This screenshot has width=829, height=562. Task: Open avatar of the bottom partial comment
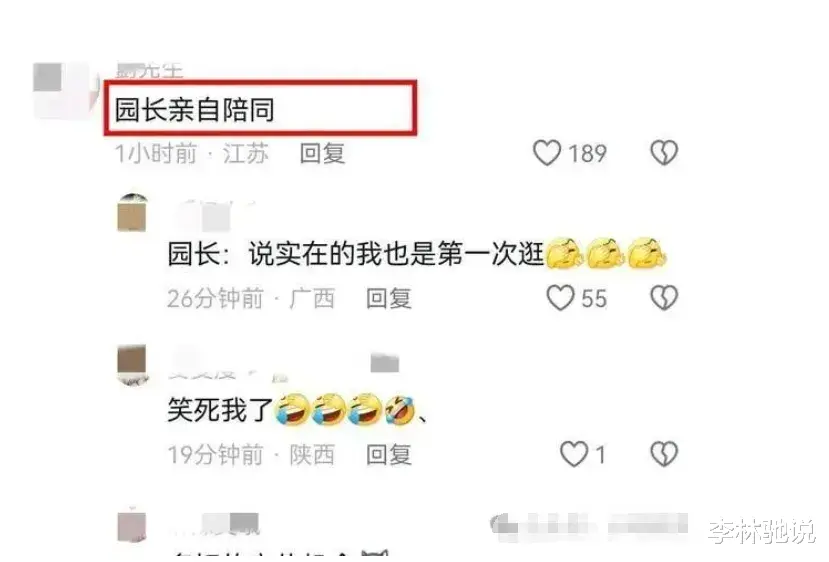click(131, 525)
